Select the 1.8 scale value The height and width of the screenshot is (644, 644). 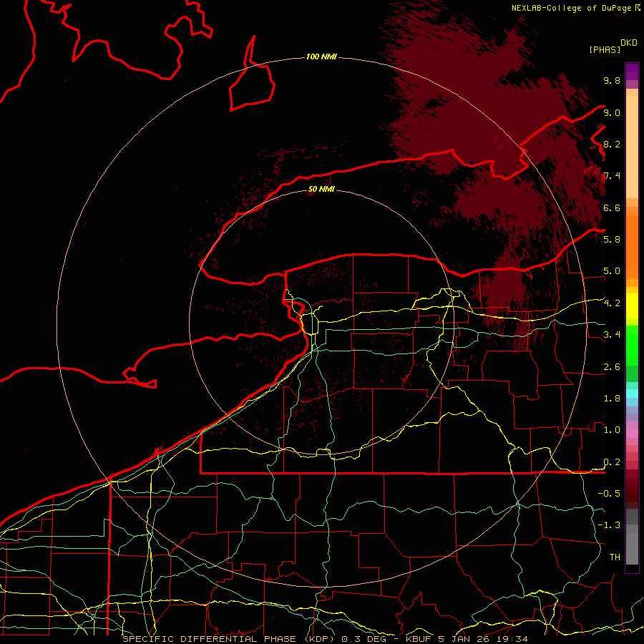(612, 398)
